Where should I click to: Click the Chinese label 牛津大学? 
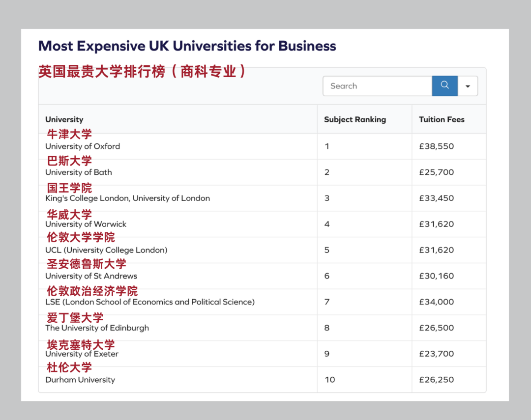tap(69, 134)
